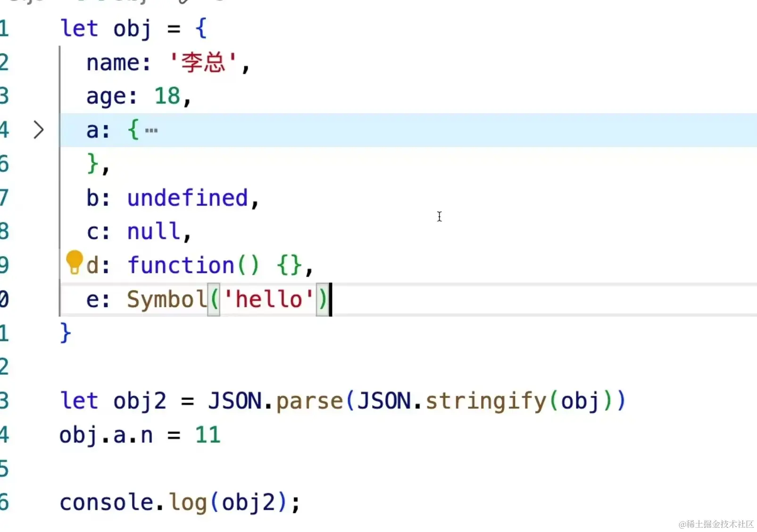Click the 'obj2' variable in let declaration
This screenshot has height=532, width=757.
pos(140,401)
